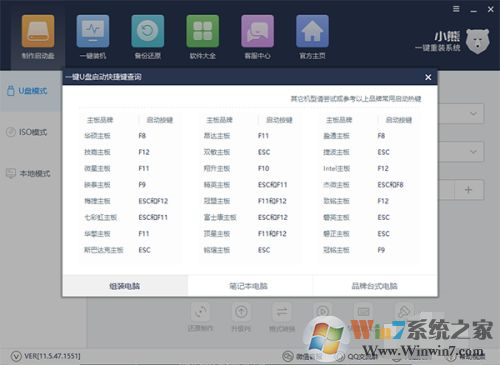Select ISO模式 in the left sidebar
The height and width of the screenshot is (365, 500).
click(27, 132)
